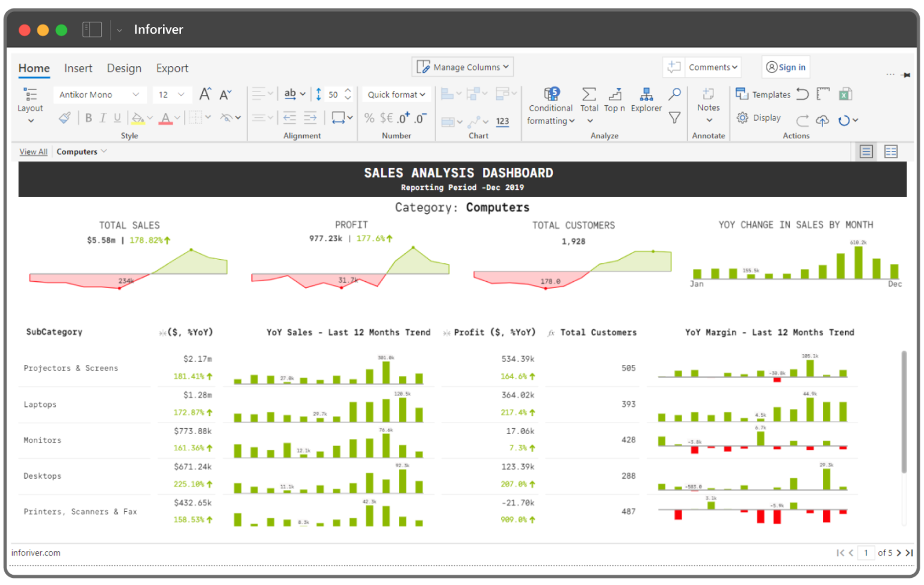Open Conditional formatting
Image resolution: width=924 pixels, height=585 pixels.
(551, 106)
